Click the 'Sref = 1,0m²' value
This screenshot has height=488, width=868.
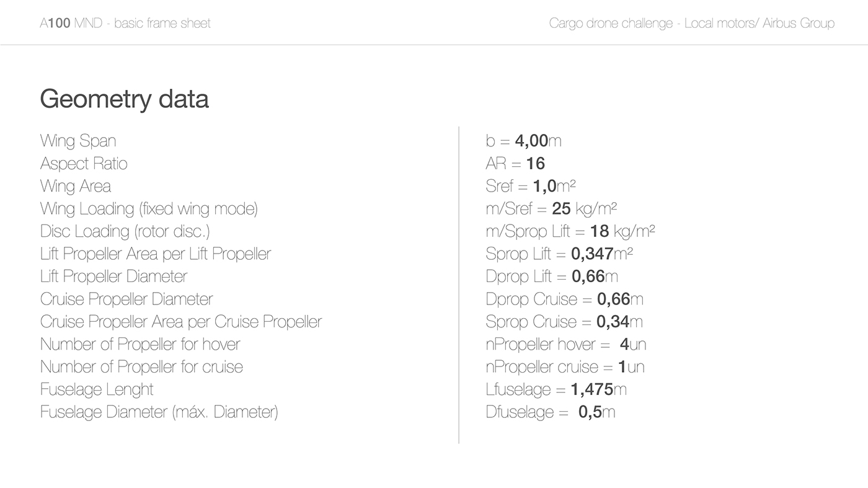coord(531,186)
